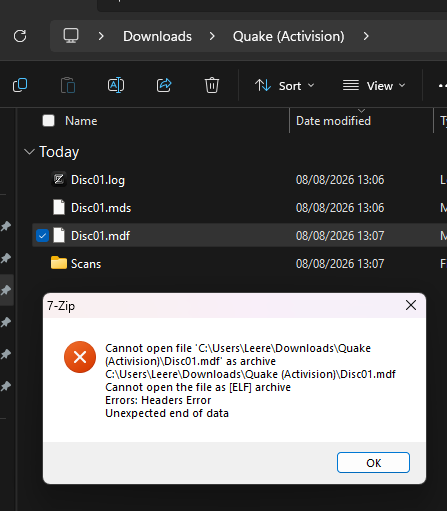Click the This PC monitor icon in the address bar
This screenshot has height=511, width=447.
pos(71,36)
